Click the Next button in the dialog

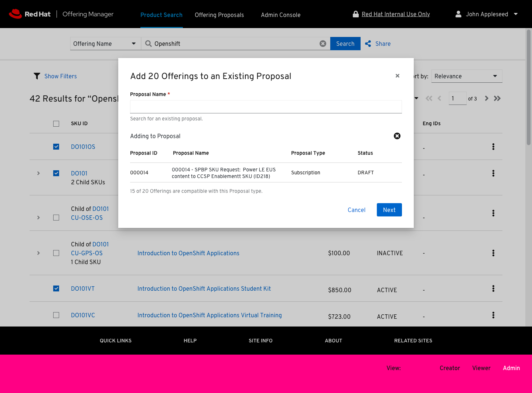389,210
